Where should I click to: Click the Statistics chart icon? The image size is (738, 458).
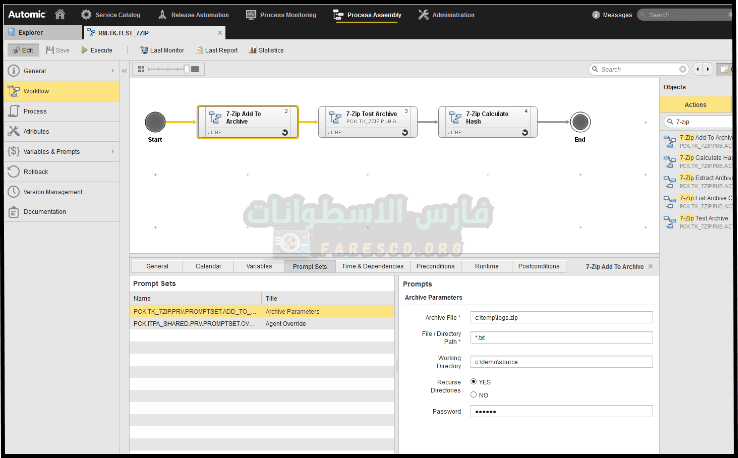pyautogui.click(x=251, y=50)
